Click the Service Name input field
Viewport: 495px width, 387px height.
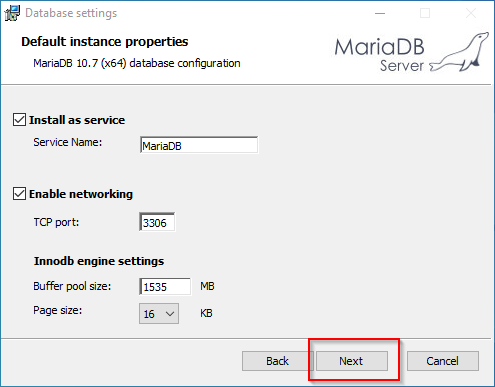point(199,145)
